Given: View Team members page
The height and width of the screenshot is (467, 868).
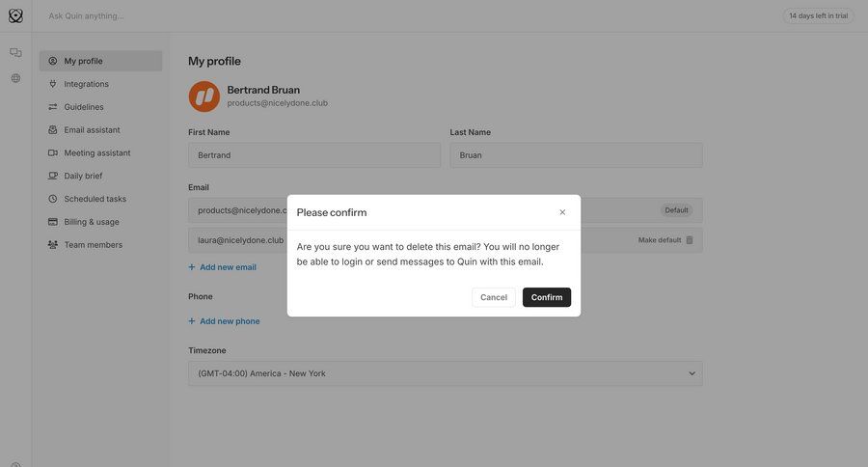Looking at the screenshot, I should 93,245.
